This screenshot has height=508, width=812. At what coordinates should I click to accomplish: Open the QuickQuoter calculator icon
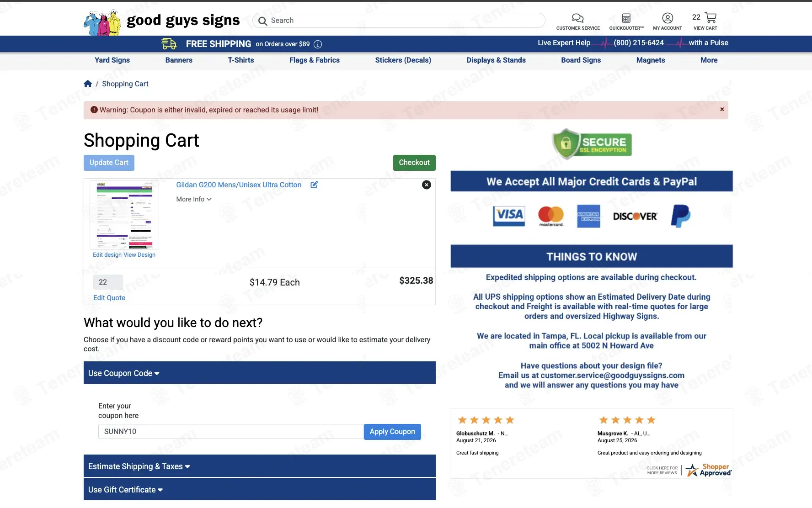pyautogui.click(x=626, y=18)
